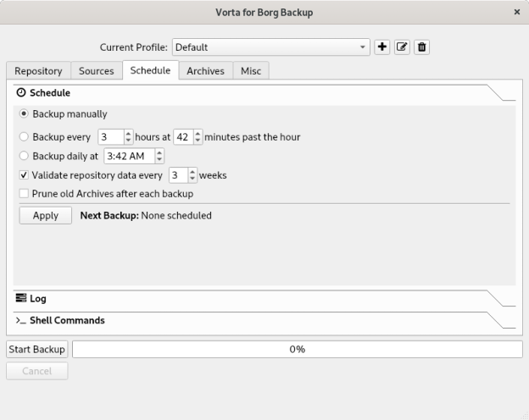Viewport: 529px width, 420px height.
Task: Open the Current Profile dropdown
Action: (270, 47)
